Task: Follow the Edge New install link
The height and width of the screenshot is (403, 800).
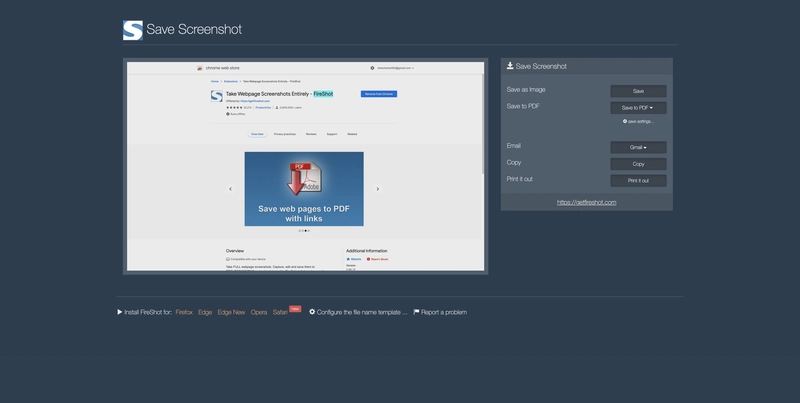Action: click(x=231, y=312)
